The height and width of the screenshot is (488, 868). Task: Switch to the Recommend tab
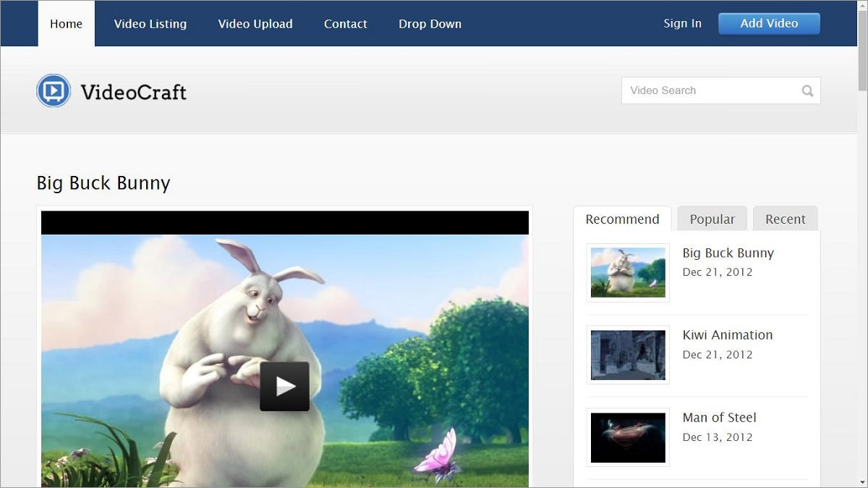[622, 219]
